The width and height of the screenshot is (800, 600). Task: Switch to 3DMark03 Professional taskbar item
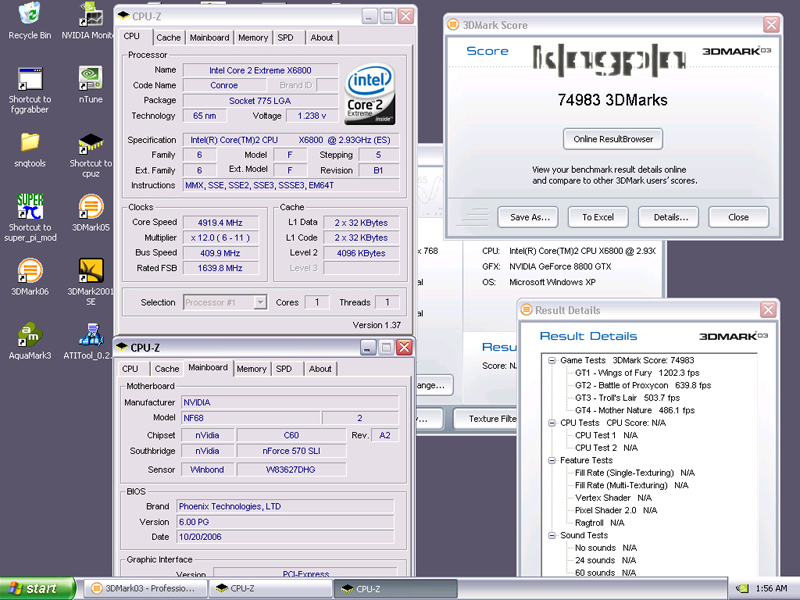[145, 588]
